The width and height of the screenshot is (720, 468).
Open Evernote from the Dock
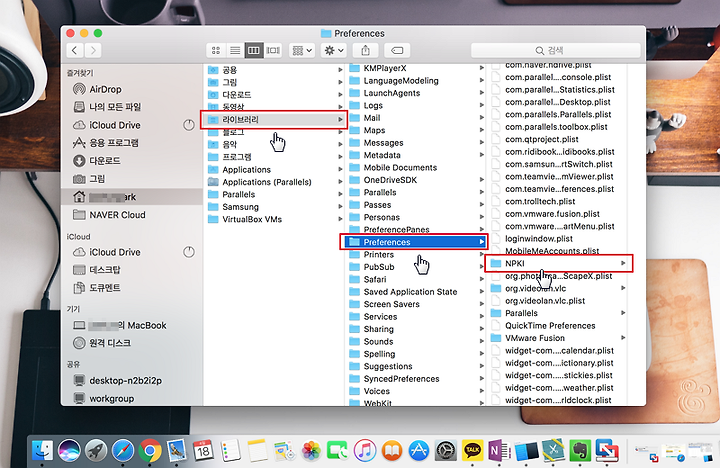click(x=580, y=450)
